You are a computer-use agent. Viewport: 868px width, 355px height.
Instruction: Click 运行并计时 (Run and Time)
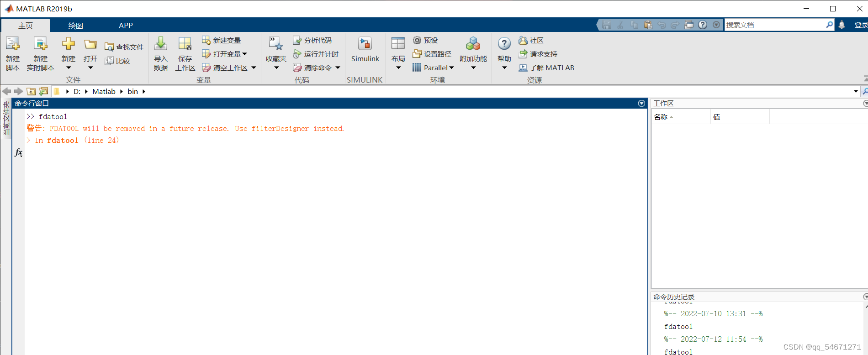click(316, 54)
